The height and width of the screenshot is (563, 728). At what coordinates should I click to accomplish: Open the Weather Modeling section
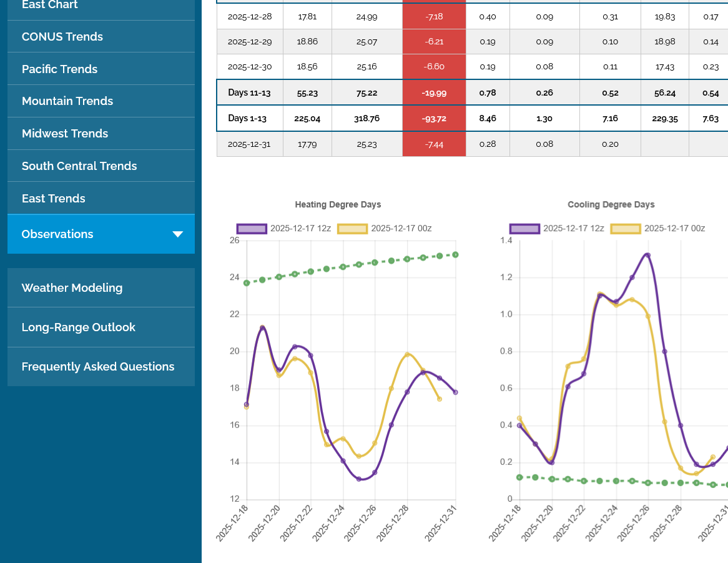coord(72,288)
